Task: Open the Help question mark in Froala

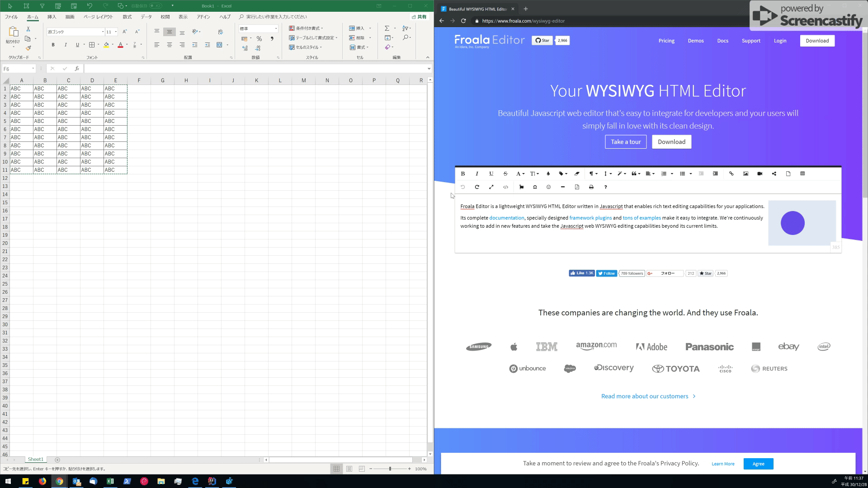Action: click(x=605, y=187)
